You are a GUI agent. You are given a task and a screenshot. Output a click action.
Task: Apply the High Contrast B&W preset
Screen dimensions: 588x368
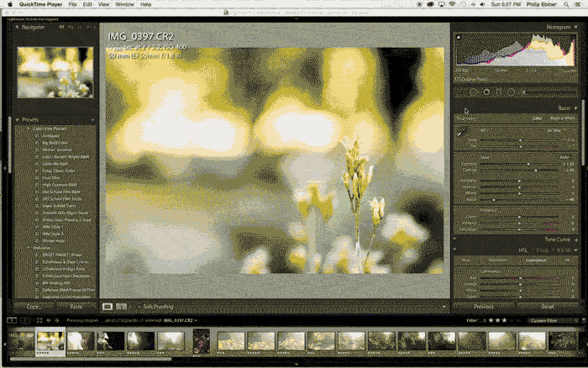coord(60,185)
